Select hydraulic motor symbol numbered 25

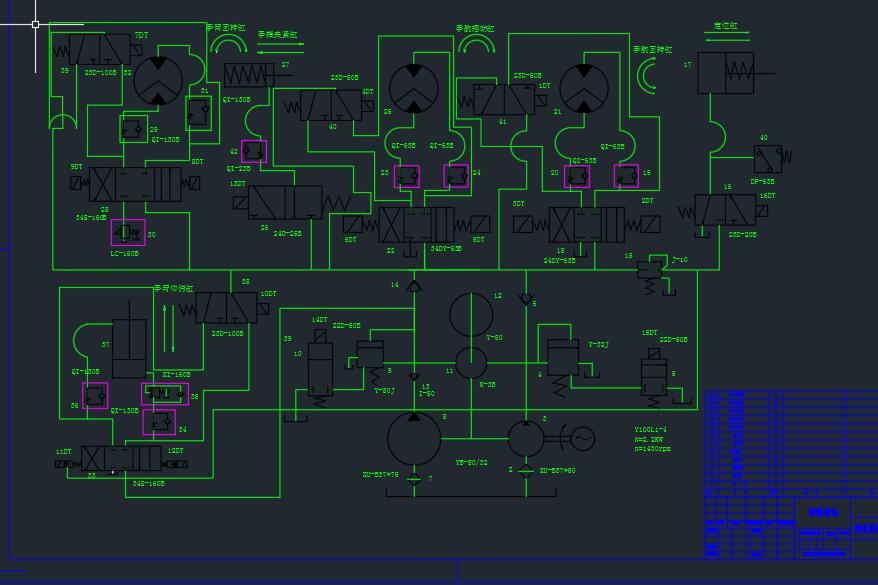(414, 88)
